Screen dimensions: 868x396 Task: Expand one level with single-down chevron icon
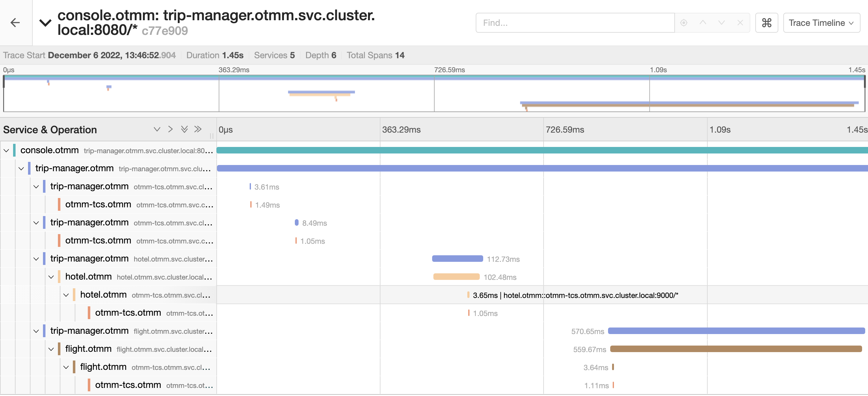(x=157, y=130)
